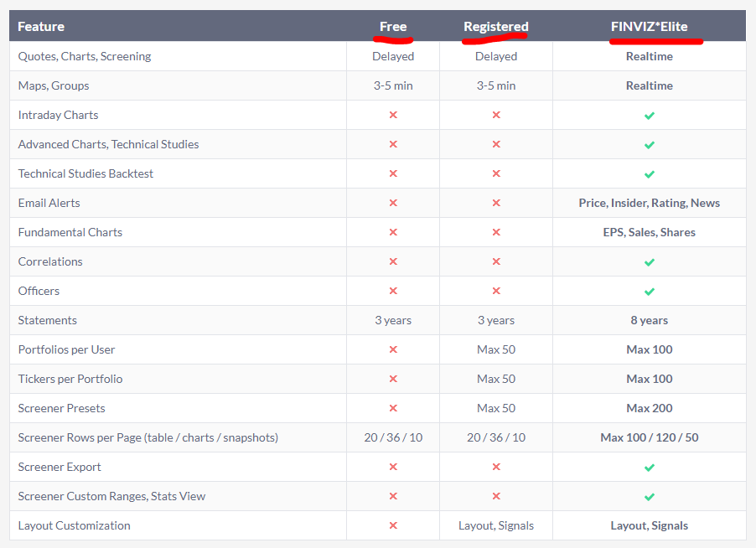Click the Free column X in Correlations row
This screenshot has height=548, width=756.
click(x=393, y=261)
